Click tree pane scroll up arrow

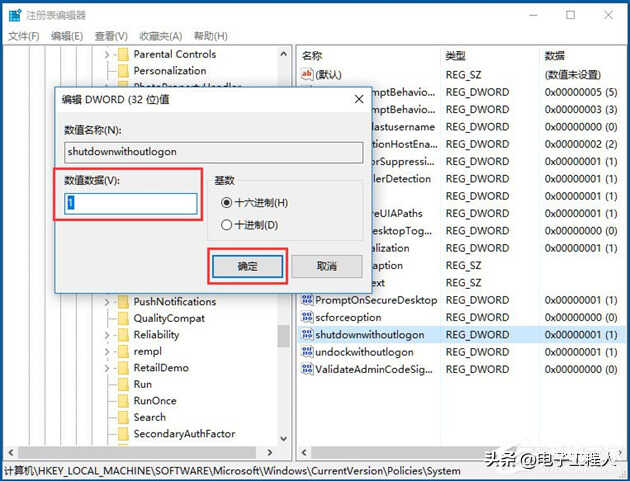(283, 53)
